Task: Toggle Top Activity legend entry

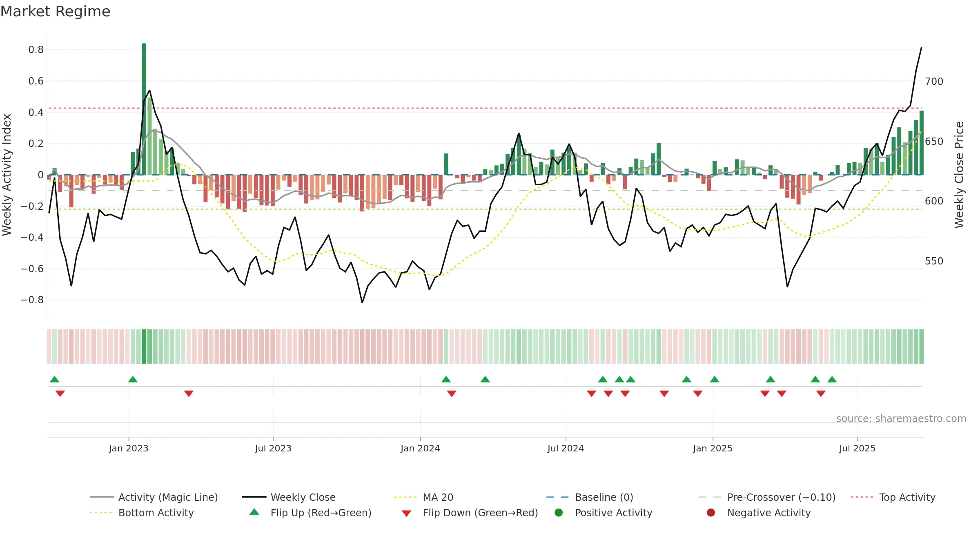Action: pyautogui.click(x=893, y=497)
